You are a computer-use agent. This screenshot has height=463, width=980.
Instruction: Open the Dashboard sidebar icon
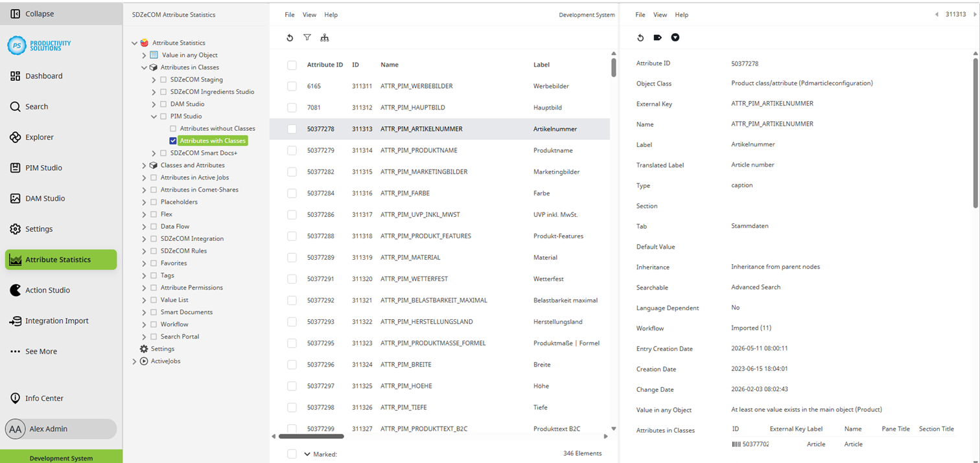(16, 76)
